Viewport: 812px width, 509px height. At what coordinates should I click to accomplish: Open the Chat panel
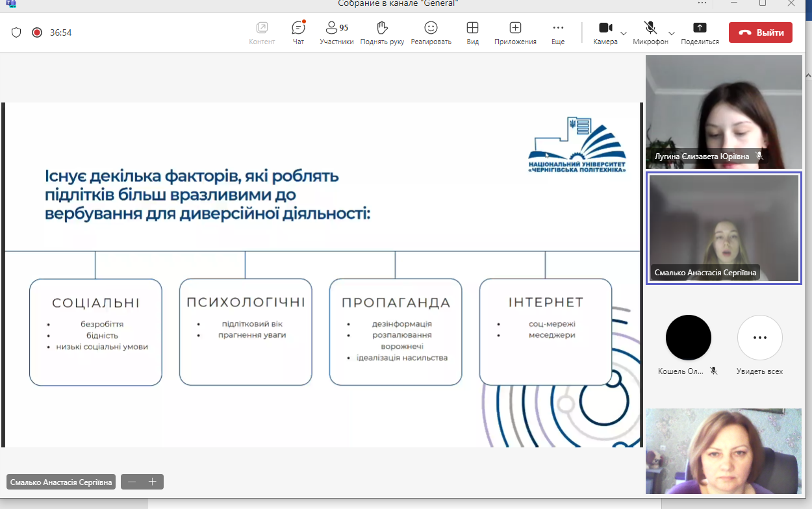coord(298,29)
